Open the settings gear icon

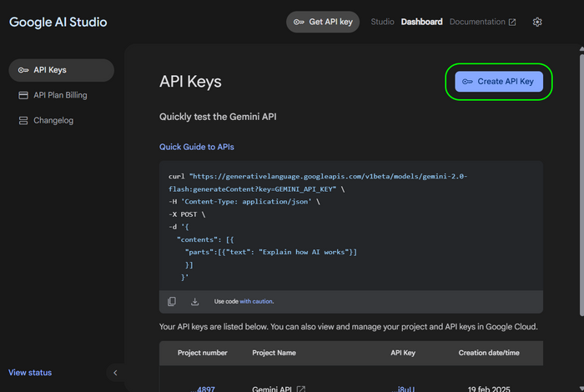click(537, 22)
